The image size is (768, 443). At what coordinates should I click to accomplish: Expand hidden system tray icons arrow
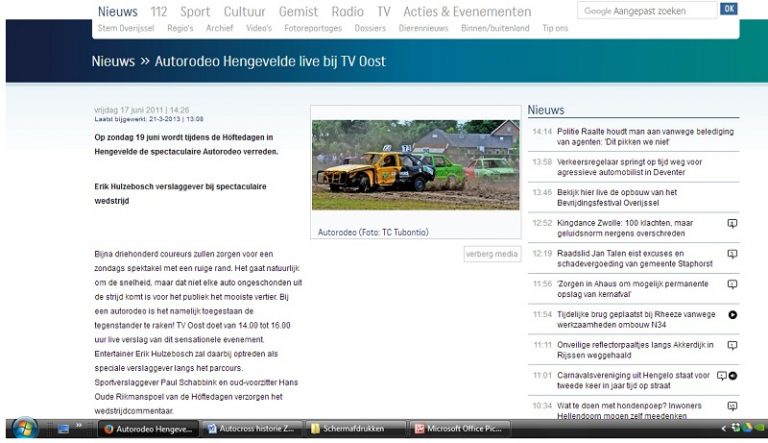click(723, 428)
